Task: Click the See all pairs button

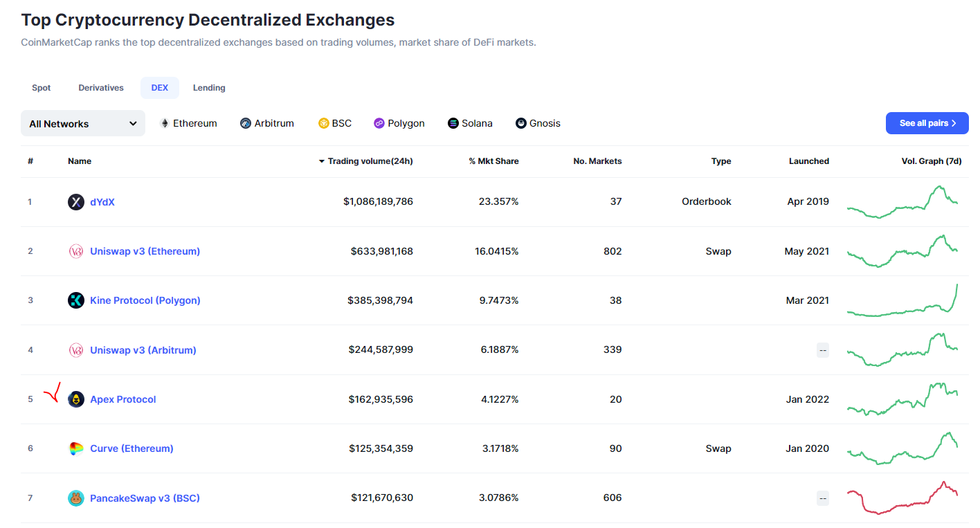Action: (927, 123)
